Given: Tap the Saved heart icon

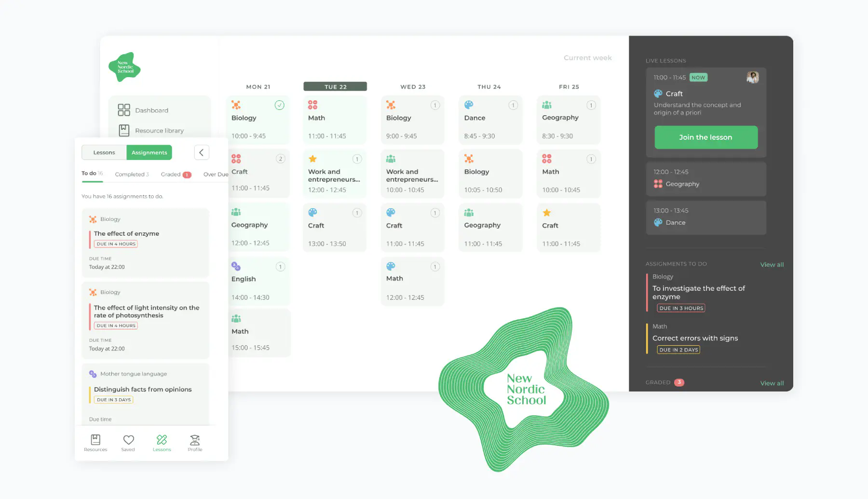Looking at the screenshot, I should click(128, 441).
